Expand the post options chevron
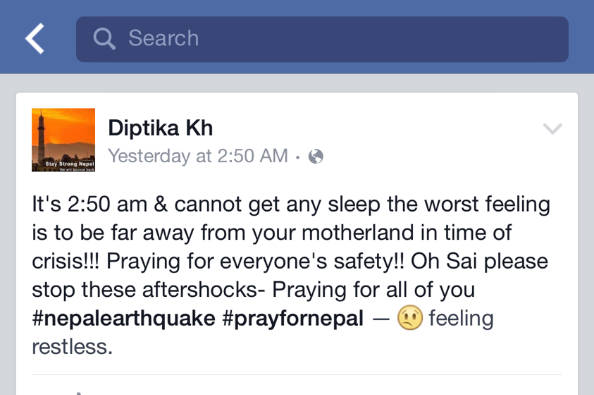This screenshot has width=594, height=395. pos(552,129)
